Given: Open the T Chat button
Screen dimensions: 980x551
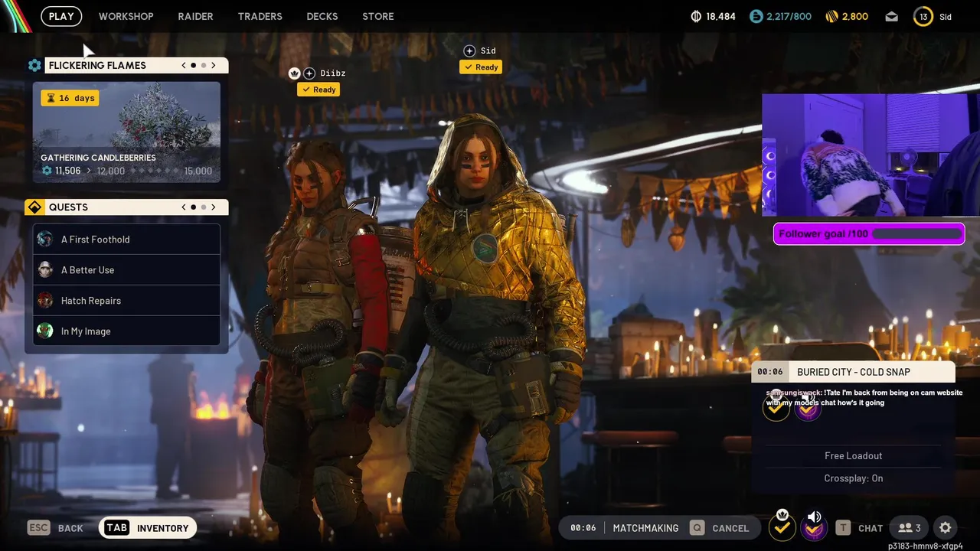Looking at the screenshot, I should point(859,528).
